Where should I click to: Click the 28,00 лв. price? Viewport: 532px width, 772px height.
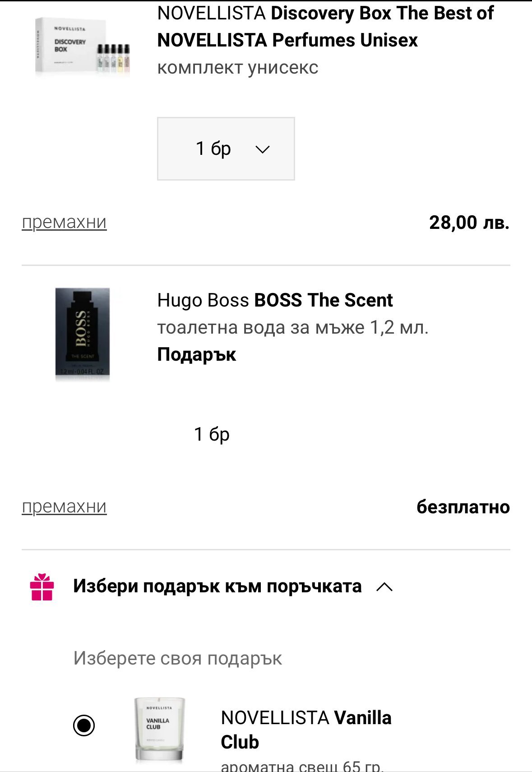pyautogui.click(x=469, y=223)
